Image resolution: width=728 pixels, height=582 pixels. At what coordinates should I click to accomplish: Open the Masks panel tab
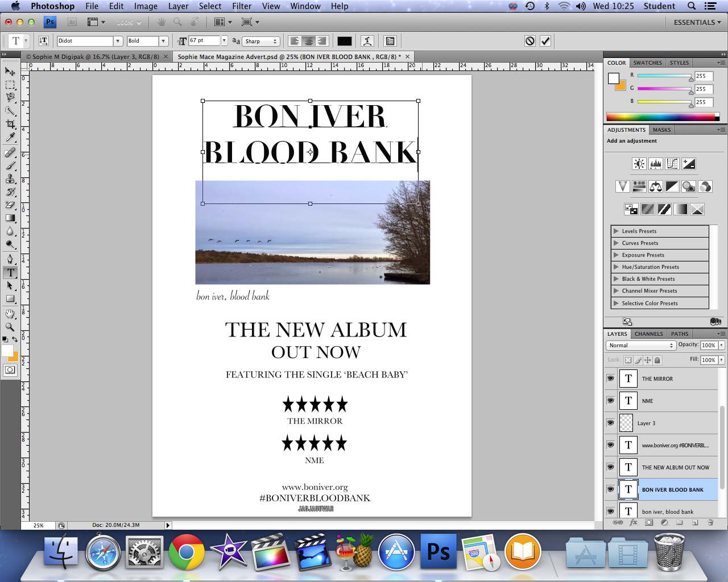[x=662, y=130]
